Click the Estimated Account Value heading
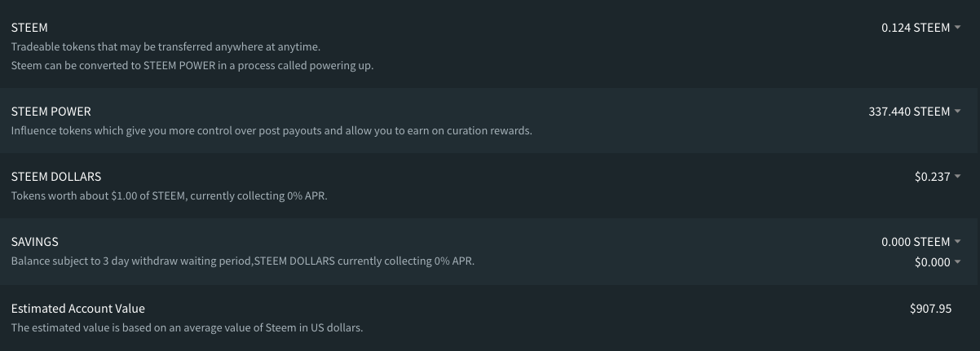980x351 pixels. click(x=77, y=309)
